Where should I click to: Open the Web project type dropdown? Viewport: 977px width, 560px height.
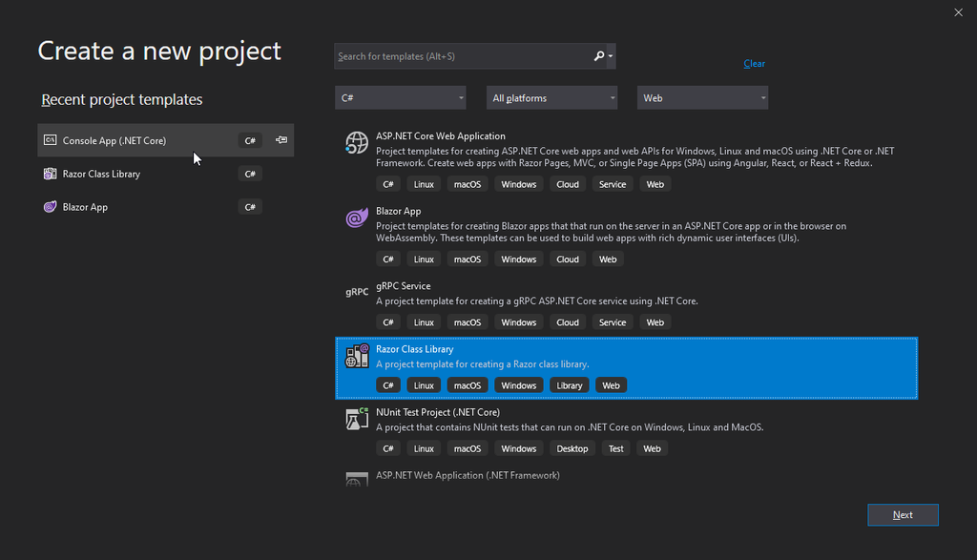pos(703,98)
